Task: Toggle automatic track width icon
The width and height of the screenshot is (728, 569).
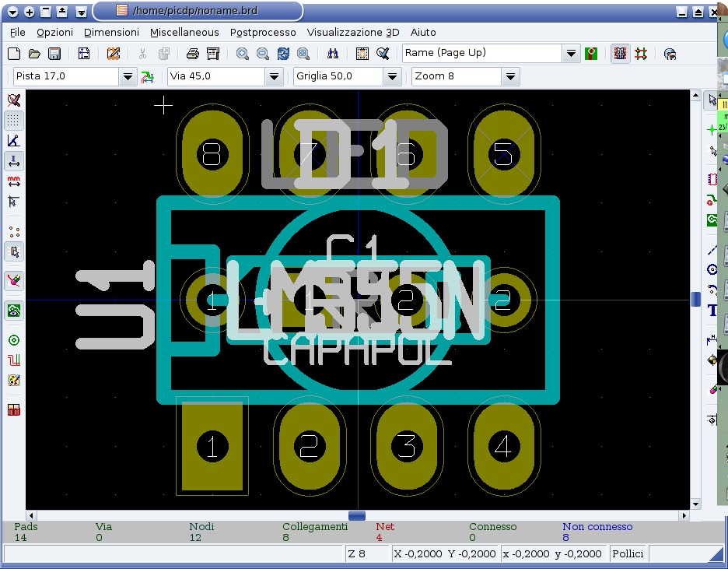Action: coord(147,76)
